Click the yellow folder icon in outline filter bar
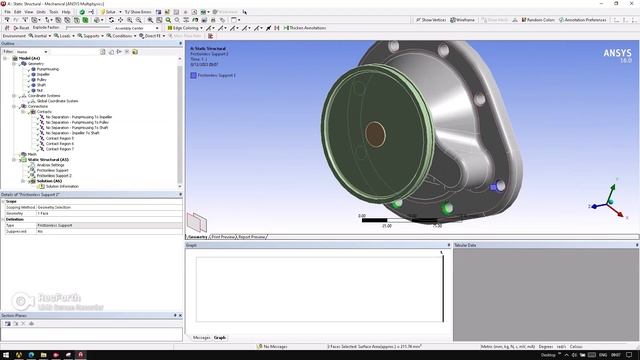Screen dimensions: 640x360 pos(135,52)
